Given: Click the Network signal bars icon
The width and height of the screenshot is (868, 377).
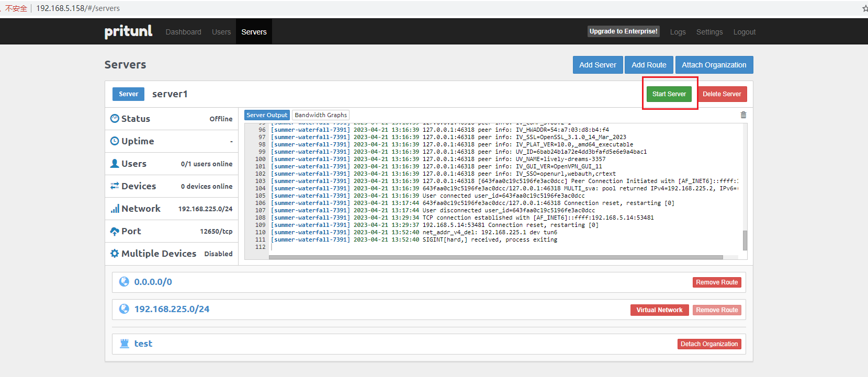Looking at the screenshot, I should (x=115, y=209).
